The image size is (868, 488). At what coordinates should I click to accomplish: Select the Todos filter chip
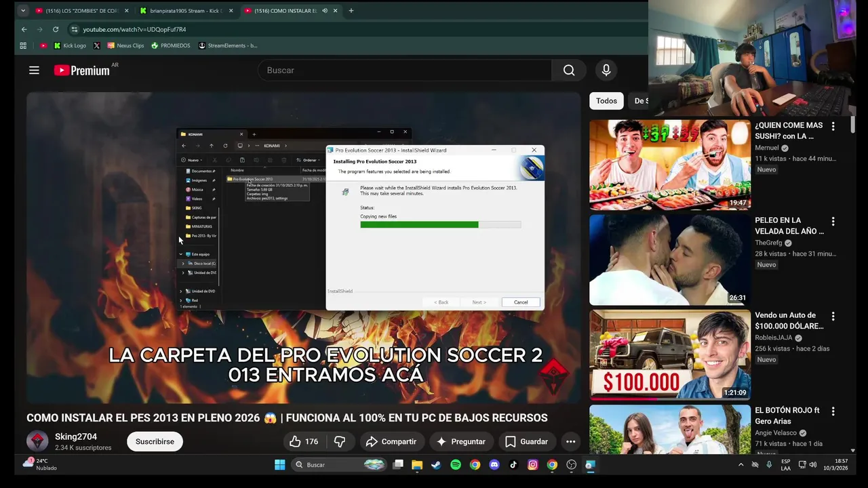coord(606,101)
